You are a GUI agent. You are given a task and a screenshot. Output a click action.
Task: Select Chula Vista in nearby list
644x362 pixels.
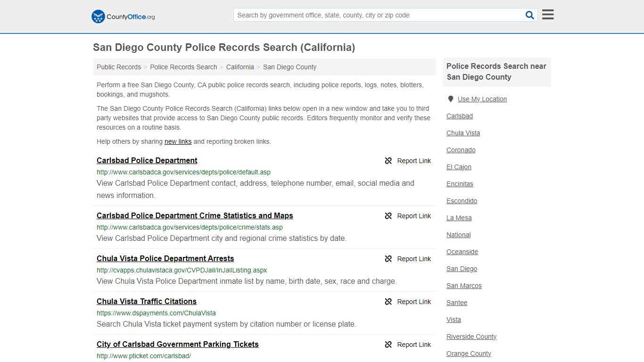463,133
